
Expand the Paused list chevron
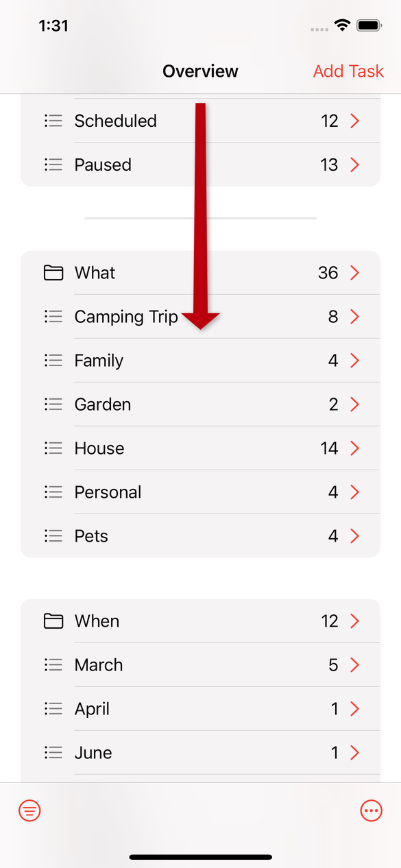[x=354, y=165]
